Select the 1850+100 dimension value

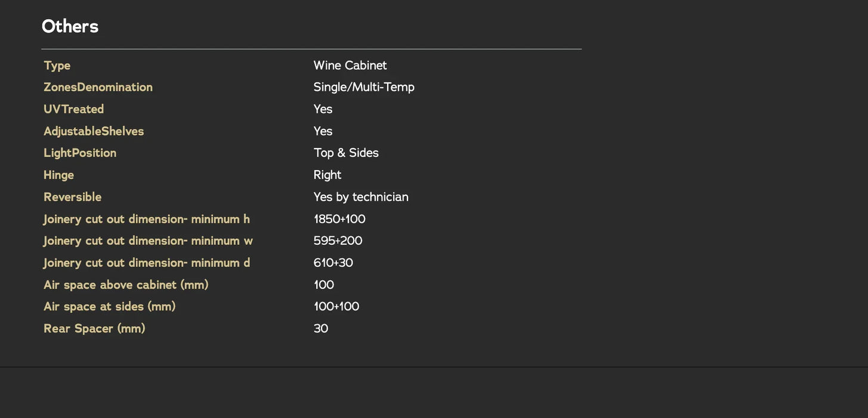point(339,219)
